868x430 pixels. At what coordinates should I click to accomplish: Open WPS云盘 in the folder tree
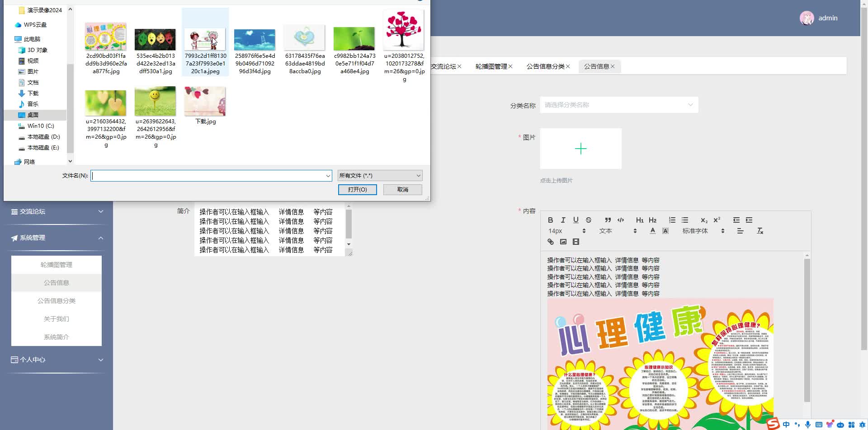(x=35, y=25)
